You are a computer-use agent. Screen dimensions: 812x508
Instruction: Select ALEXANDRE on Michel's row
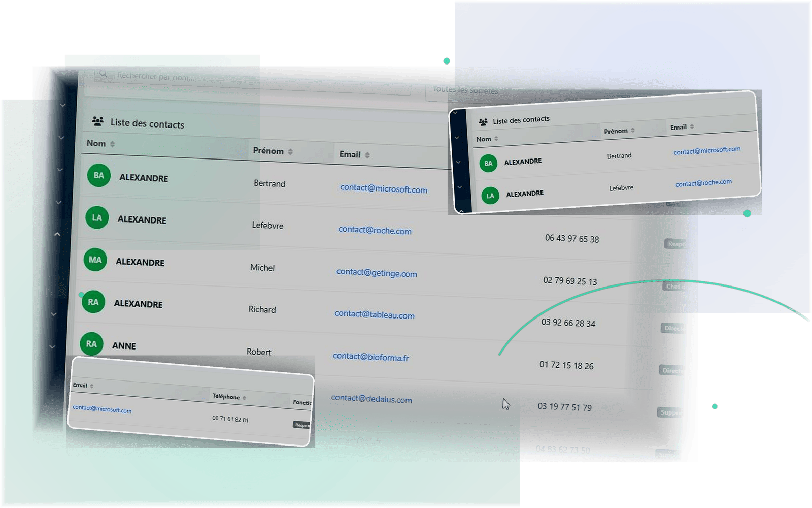coord(140,262)
